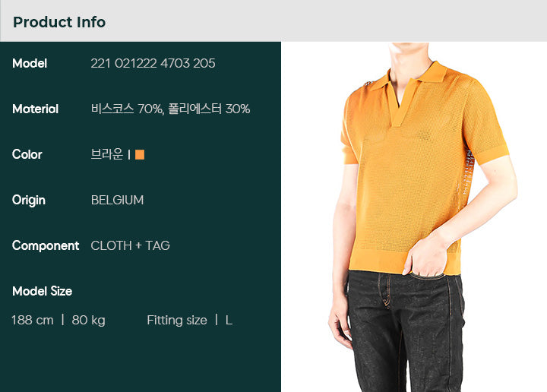Click the orange color swatch square
The image size is (547, 392).
[x=140, y=154]
